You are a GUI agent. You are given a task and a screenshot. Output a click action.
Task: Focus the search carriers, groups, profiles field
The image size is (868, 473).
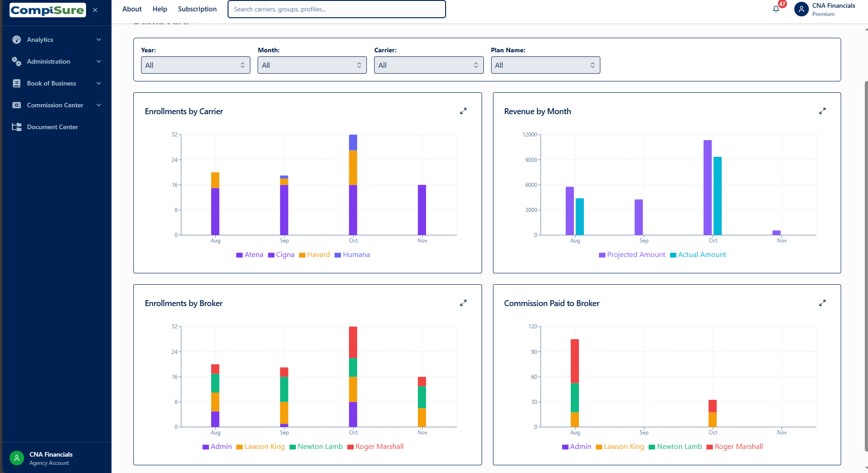tap(336, 9)
